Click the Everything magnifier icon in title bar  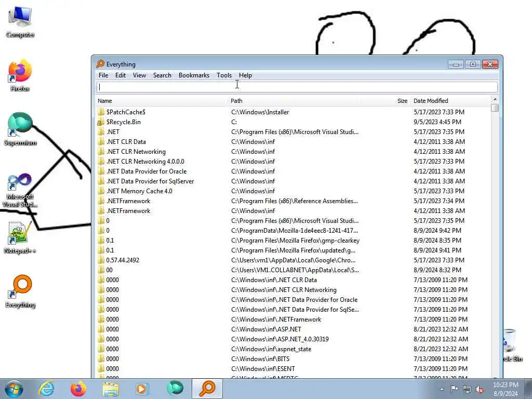(100, 64)
